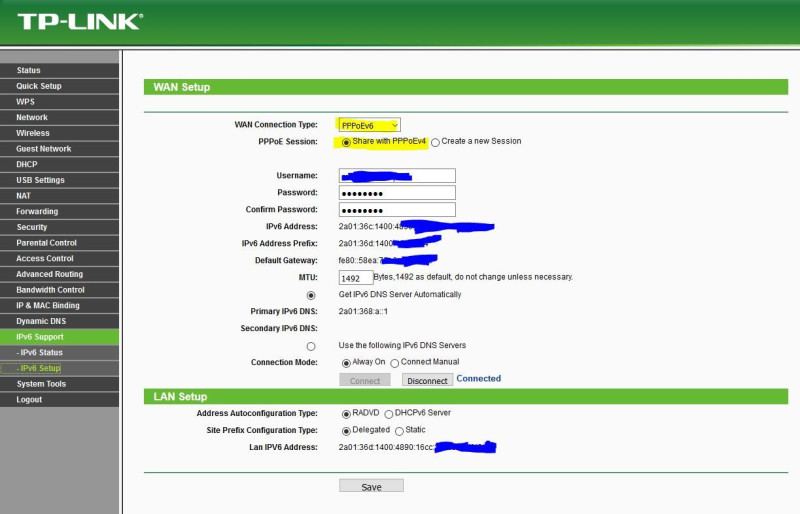800x514 pixels.
Task: Click the MTU default note text
Action: coord(473,277)
